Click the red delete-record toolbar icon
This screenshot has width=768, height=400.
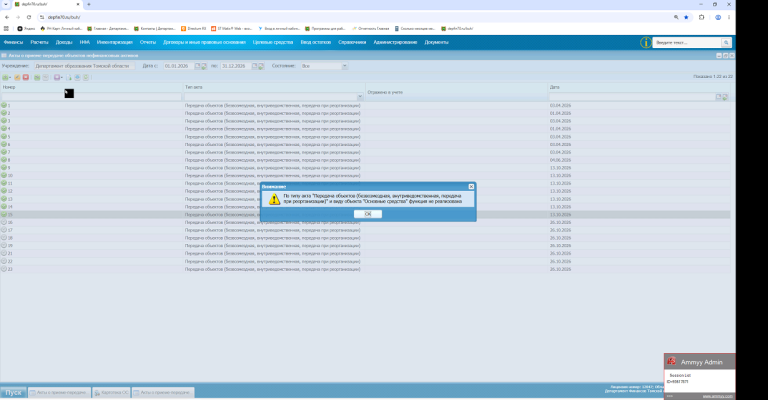(x=25, y=77)
